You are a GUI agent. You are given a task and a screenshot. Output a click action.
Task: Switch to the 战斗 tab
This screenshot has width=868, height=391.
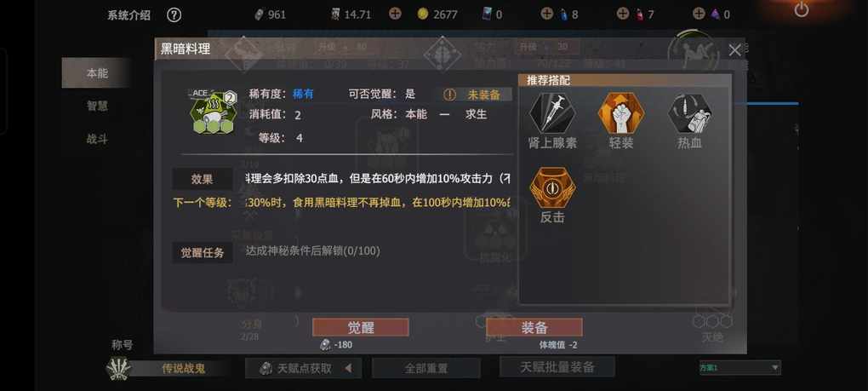[x=97, y=139]
